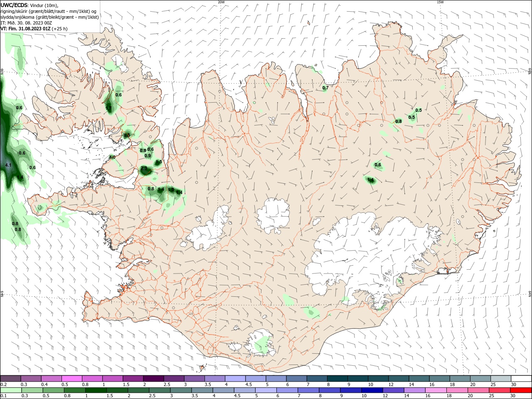This screenshot has width=532, height=399.
Task: Select the palest green first lower-legend swatch
Action: [x=10, y=390]
